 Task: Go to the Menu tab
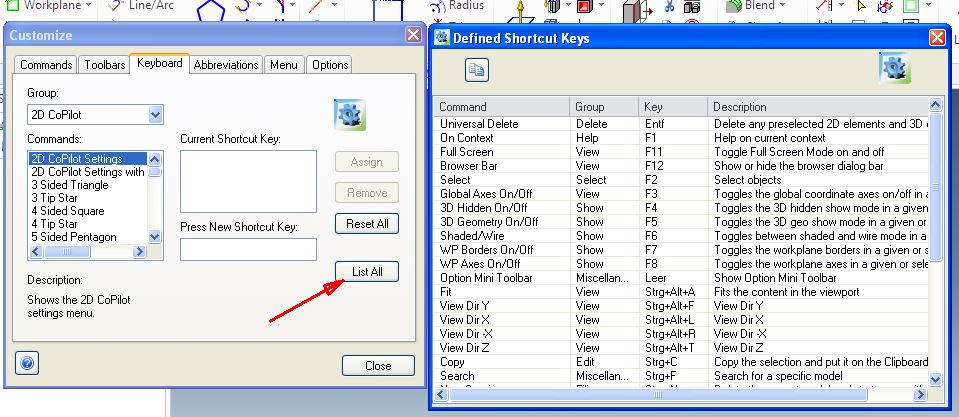(284, 65)
